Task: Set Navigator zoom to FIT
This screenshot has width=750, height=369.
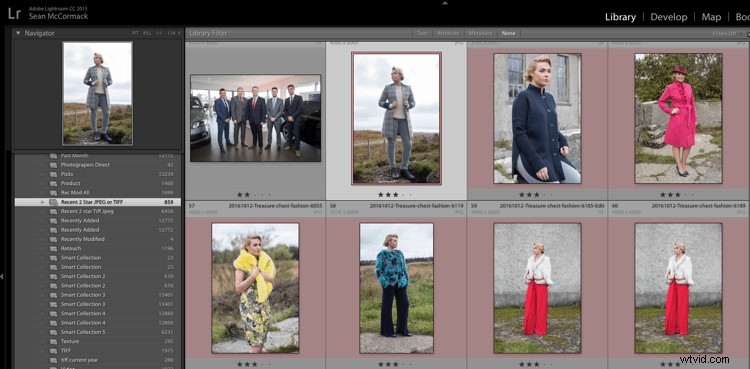Action: (x=135, y=34)
